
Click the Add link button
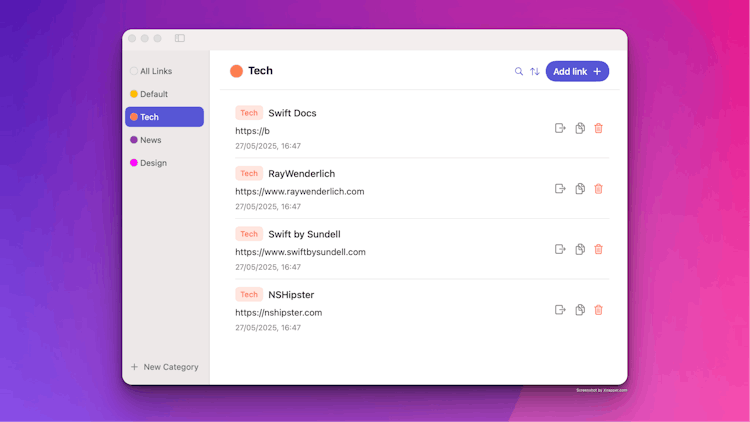(577, 71)
